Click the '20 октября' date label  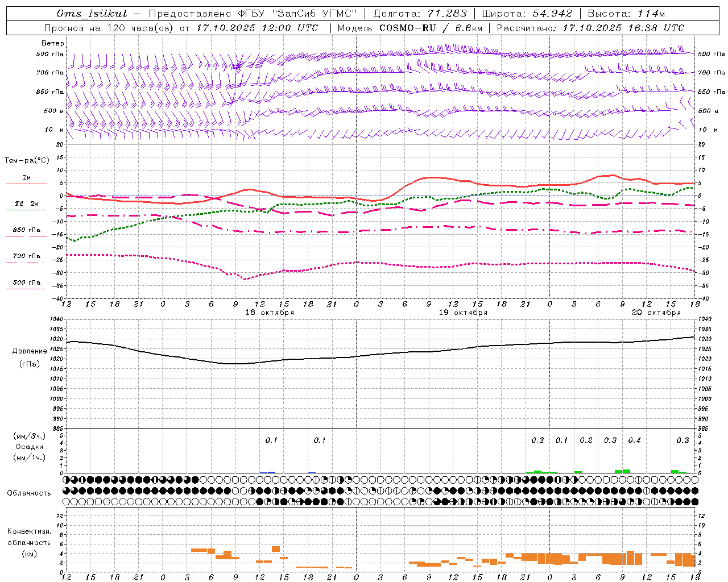[656, 313]
